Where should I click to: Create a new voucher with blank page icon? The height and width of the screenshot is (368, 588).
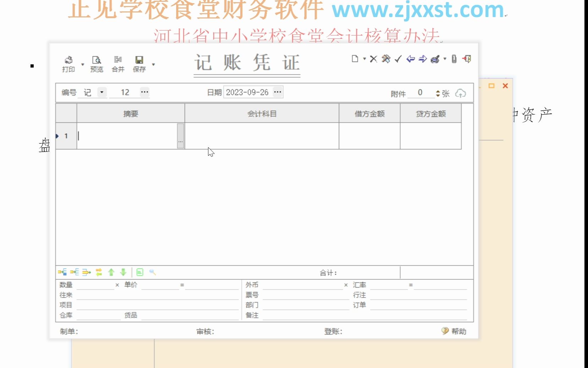tap(354, 59)
